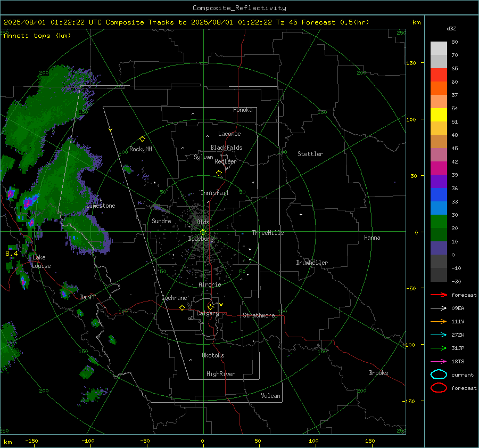479x448 pixels.
Task: Select the bright green swatch in dBZ scale
Action: click(x=439, y=221)
